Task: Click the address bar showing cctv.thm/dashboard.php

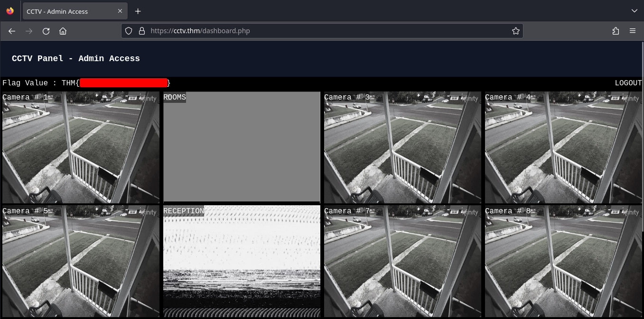Action: [285, 31]
